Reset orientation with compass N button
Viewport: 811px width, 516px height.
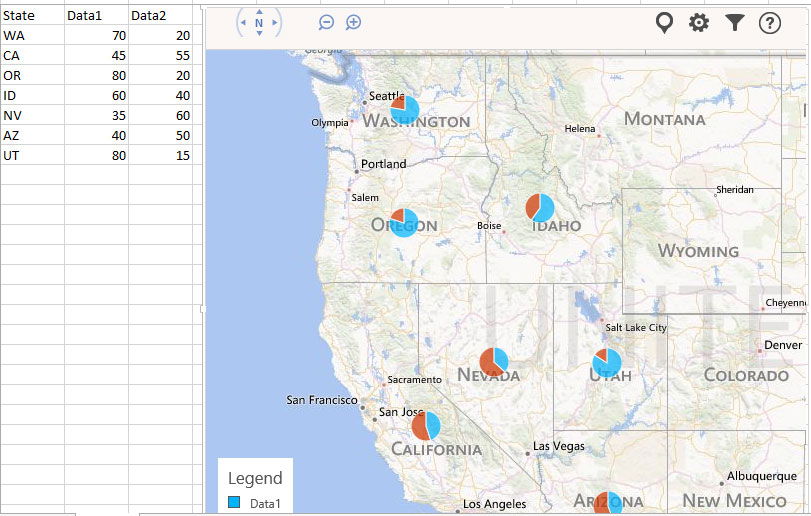point(259,23)
